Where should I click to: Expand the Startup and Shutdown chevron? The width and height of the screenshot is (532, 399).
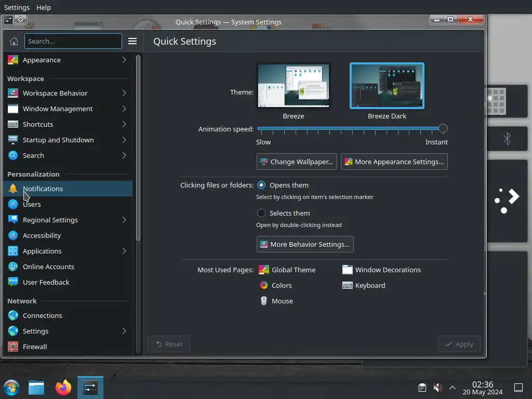pyautogui.click(x=124, y=140)
